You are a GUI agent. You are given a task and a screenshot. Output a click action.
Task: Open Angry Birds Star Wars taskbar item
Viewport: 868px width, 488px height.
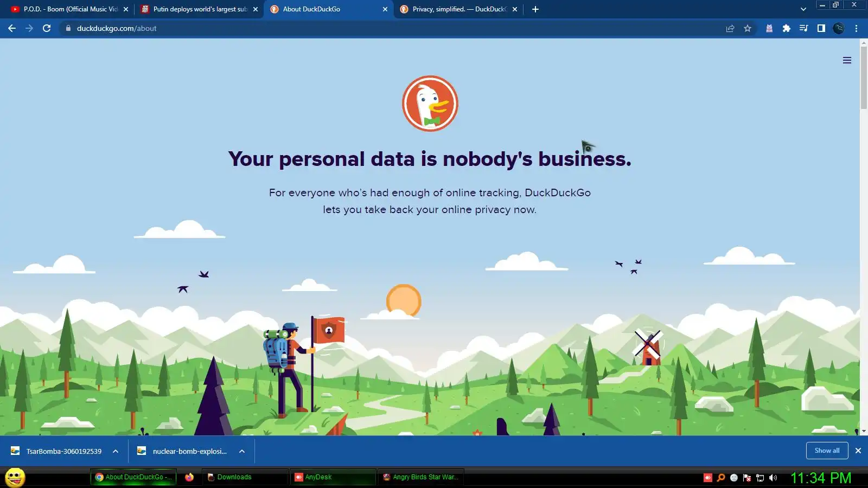[x=421, y=477]
